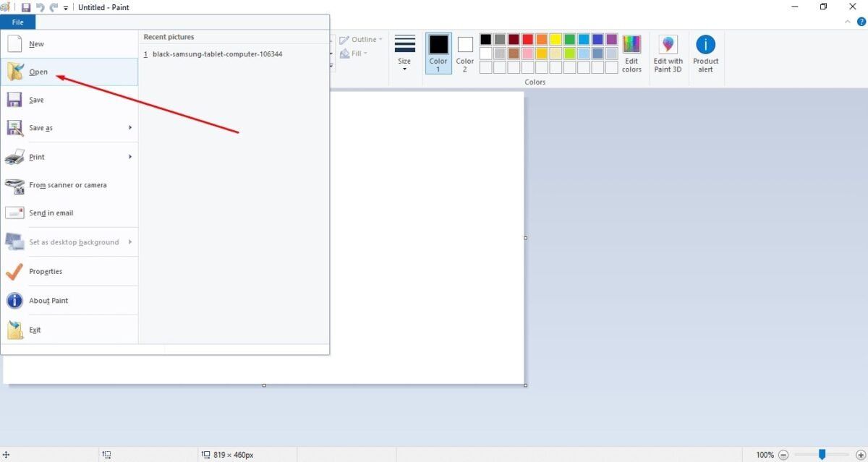The image size is (868, 462).
Task: Select Exit from the File menu
Action: 35,329
